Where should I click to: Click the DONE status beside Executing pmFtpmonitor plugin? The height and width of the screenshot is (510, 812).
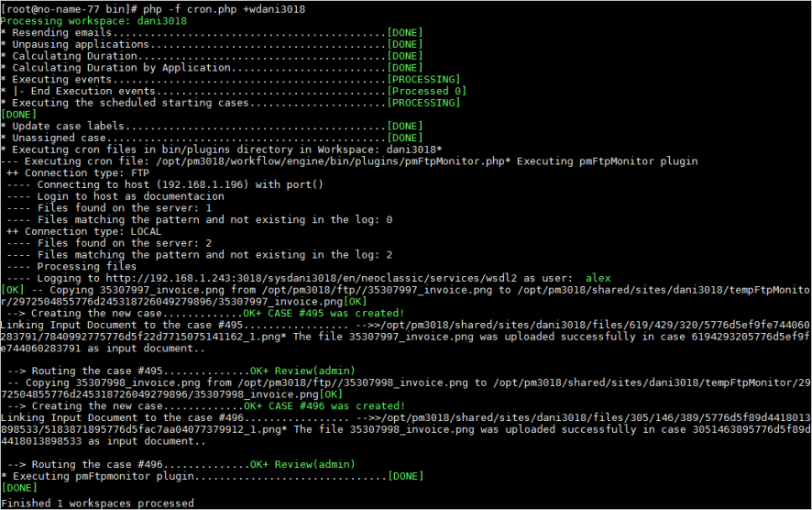pos(404,477)
